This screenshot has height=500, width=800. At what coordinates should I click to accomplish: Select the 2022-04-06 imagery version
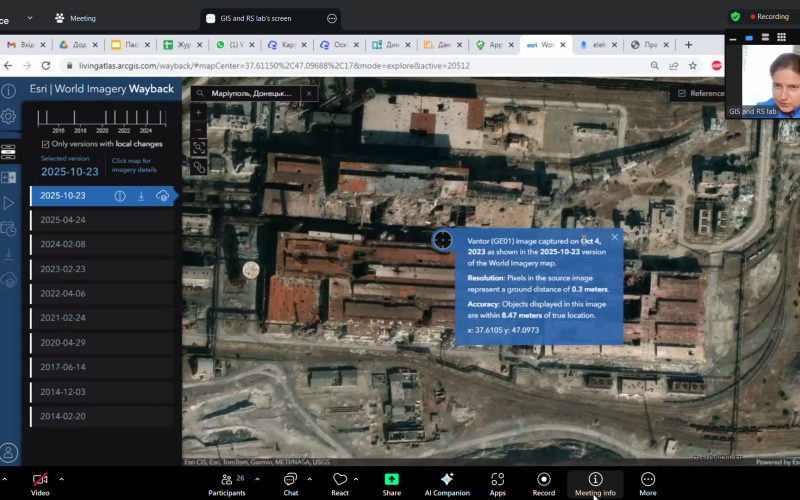[63, 294]
